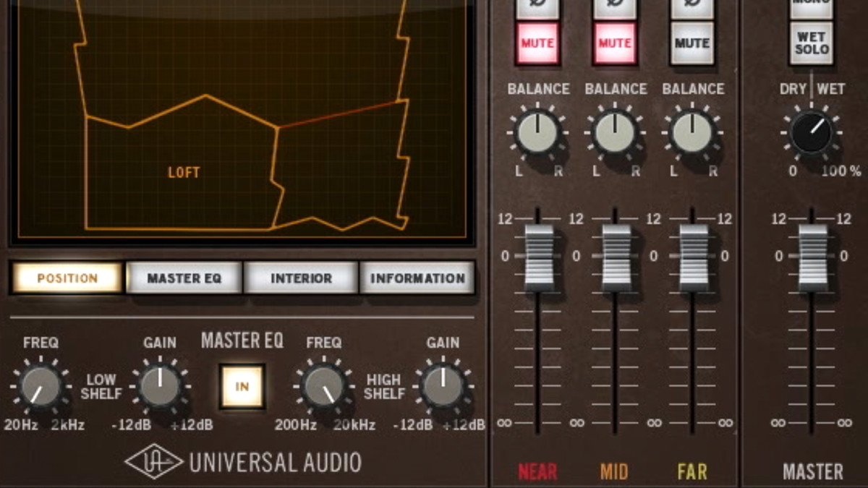Image resolution: width=868 pixels, height=488 pixels.
Task: Click the MID channel level fader
Action: click(616, 257)
